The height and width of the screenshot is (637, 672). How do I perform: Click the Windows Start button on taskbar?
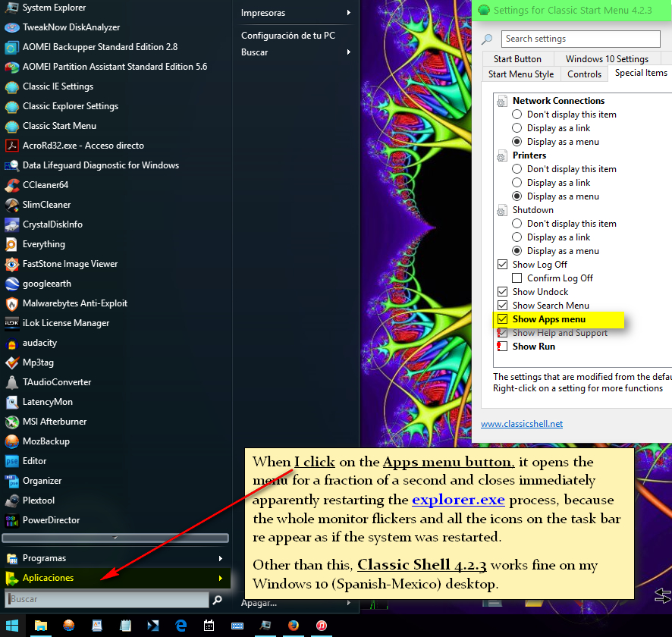[12, 626]
